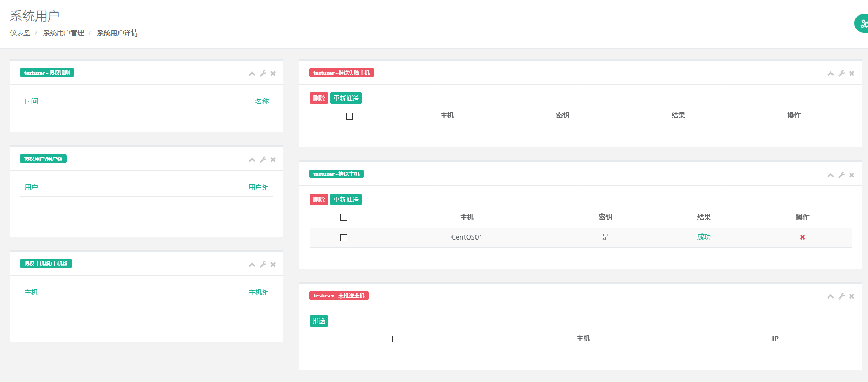This screenshot has width=868, height=382.
Task: Go to 仪表盘 breadcrumb link
Action: tap(20, 33)
